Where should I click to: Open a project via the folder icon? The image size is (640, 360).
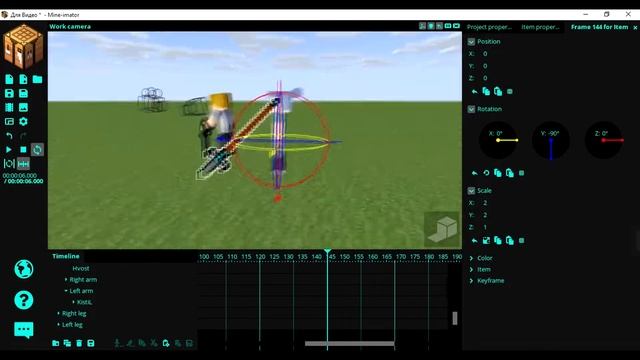pyautogui.click(x=37, y=79)
